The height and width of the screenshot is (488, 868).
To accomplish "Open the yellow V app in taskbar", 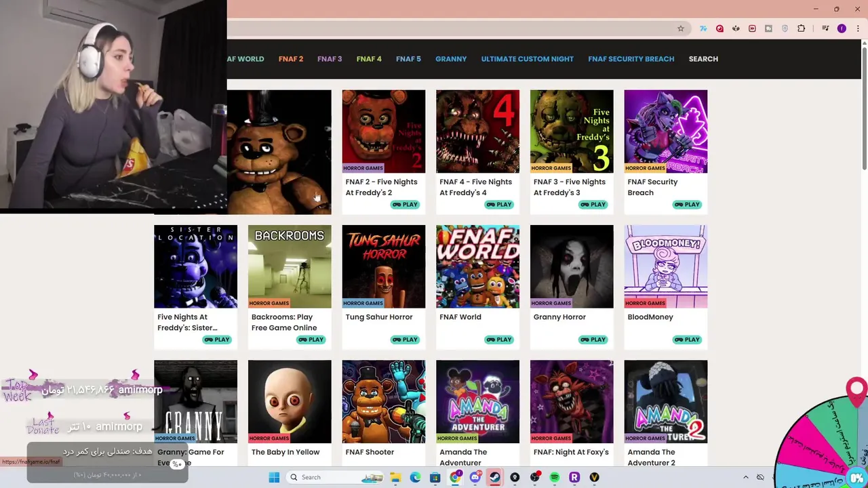I will point(595,477).
